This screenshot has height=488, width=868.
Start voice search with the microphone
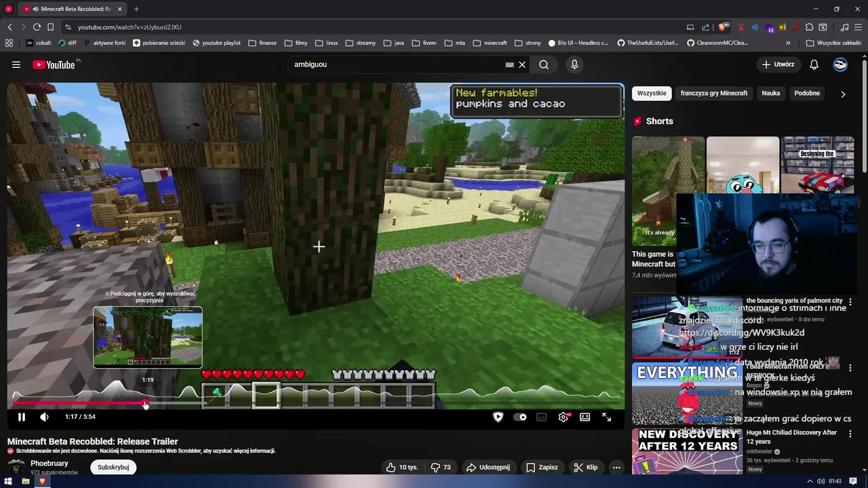[574, 64]
